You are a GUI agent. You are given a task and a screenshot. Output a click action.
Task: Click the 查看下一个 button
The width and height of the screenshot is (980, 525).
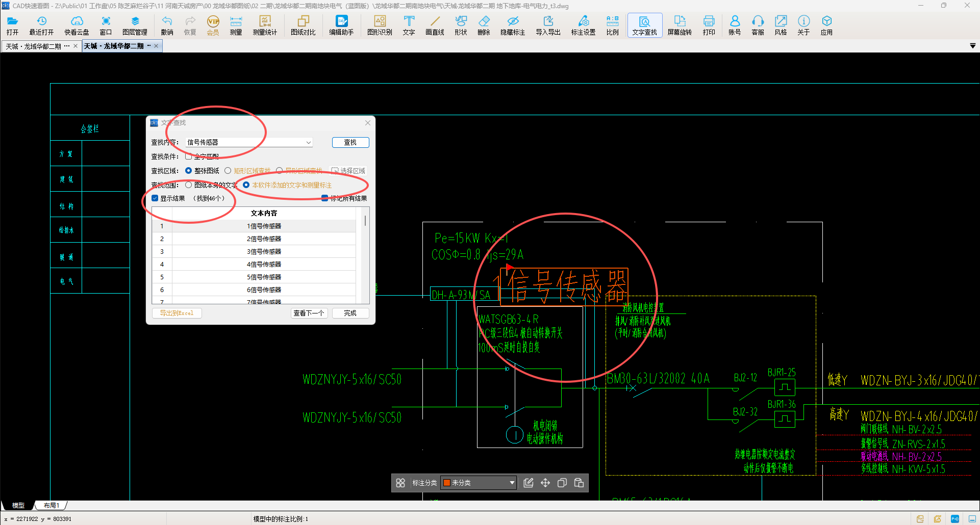[x=309, y=313]
